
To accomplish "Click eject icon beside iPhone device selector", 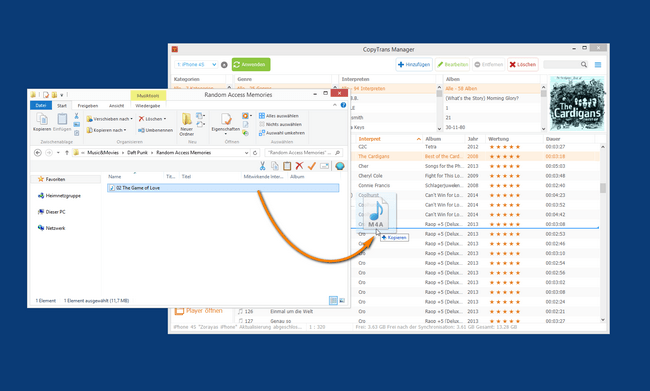I will point(224,65).
